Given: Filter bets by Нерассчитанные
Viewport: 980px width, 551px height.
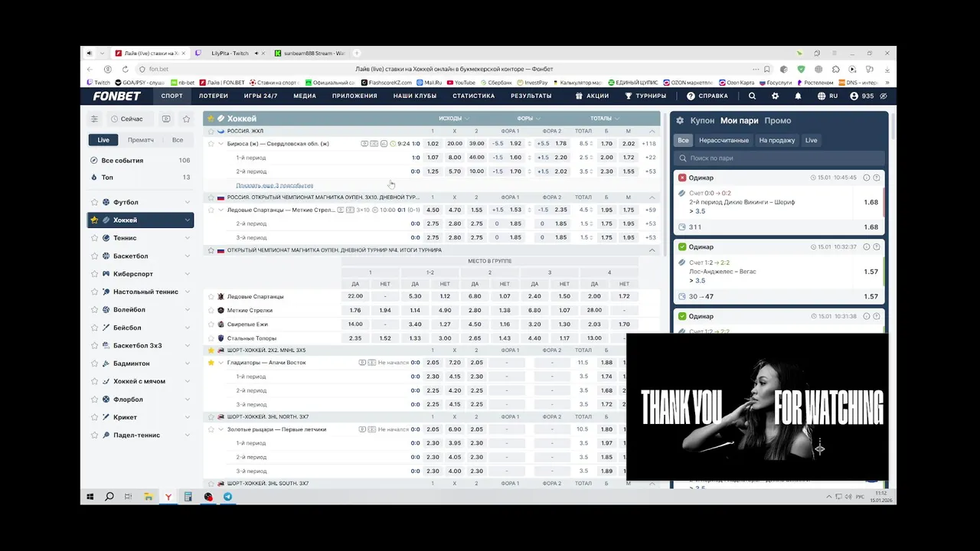Looking at the screenshot, I should point(724,140).
